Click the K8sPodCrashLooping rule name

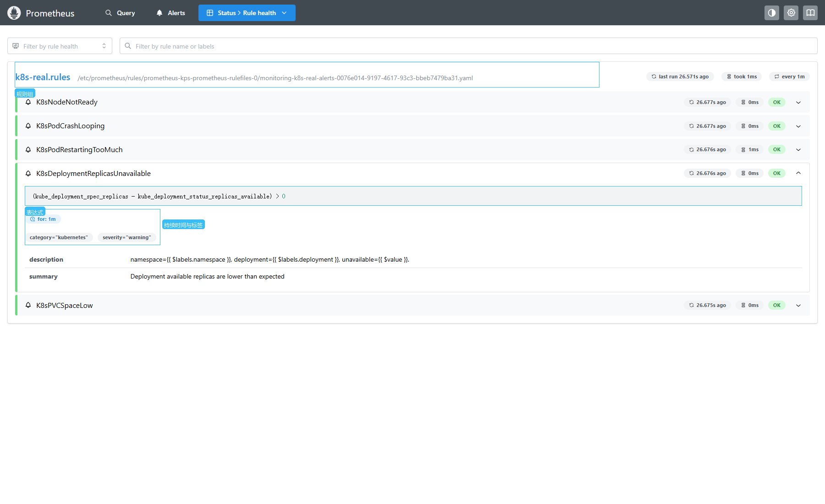tap(71, 126)
